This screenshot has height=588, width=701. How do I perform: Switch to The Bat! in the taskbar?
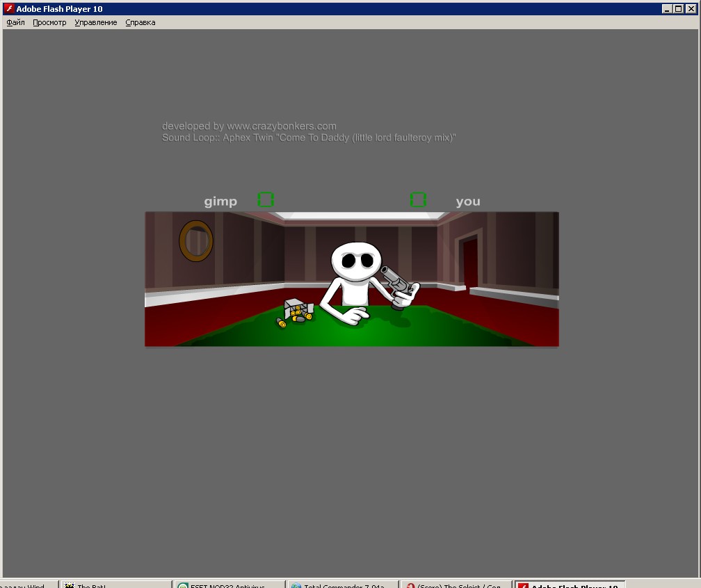(x=115, y=584)
